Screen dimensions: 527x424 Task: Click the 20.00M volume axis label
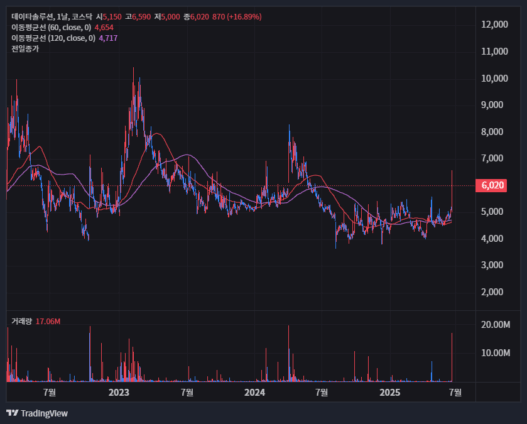pyautogui.click(x=495, y=325)
